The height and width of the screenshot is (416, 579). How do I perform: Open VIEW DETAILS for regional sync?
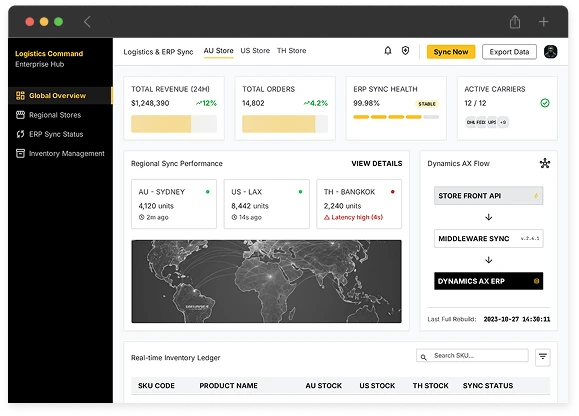click(377, 164)
